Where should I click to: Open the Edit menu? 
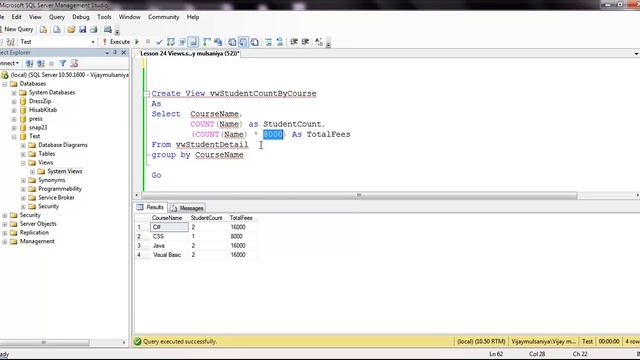click(16, 17)
